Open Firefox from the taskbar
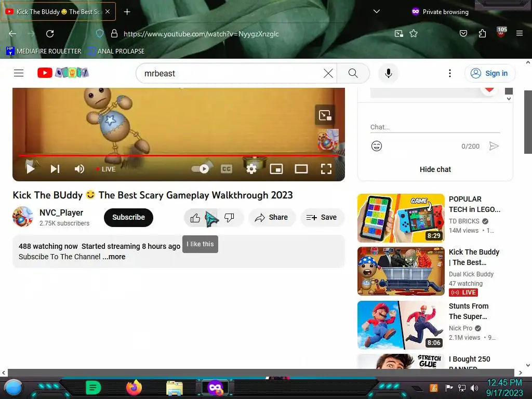Image resolution: width=532 pixels, height=399 pixels. point(134,388)
